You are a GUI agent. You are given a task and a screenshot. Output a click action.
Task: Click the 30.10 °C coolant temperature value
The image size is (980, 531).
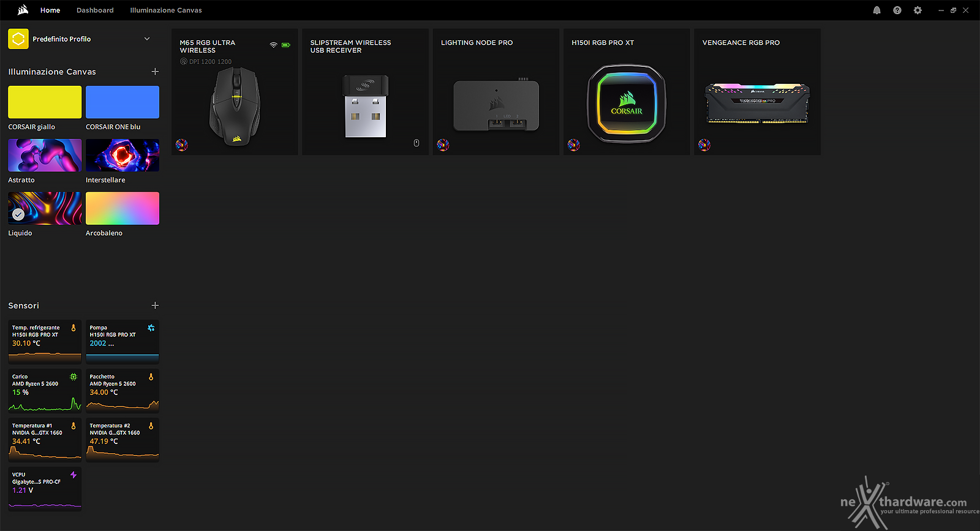coord(26,343)
